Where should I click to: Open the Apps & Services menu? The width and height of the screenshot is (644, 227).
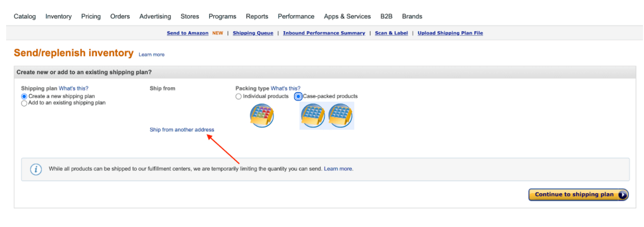[x=348, y=16]
